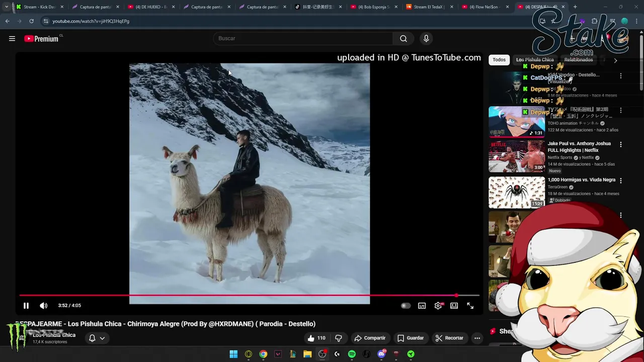Open Google Chrome from the taskbar
644x362 pixels.
[x=263, y=354]
